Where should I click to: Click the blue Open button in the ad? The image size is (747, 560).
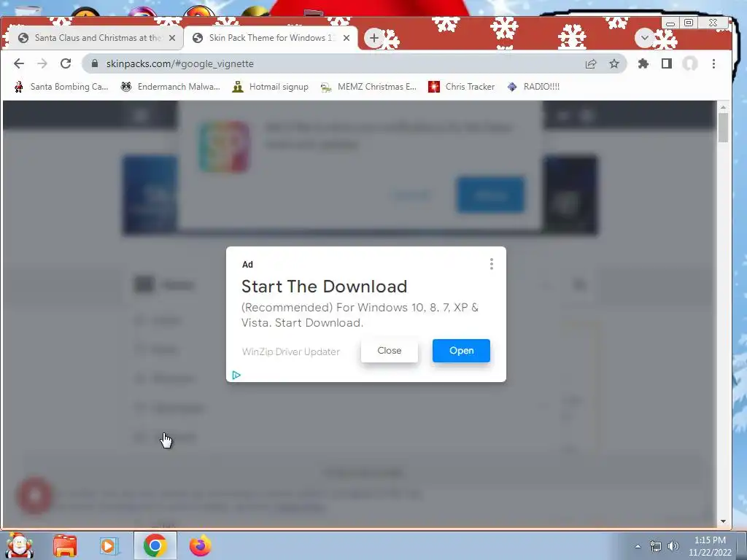461,351
